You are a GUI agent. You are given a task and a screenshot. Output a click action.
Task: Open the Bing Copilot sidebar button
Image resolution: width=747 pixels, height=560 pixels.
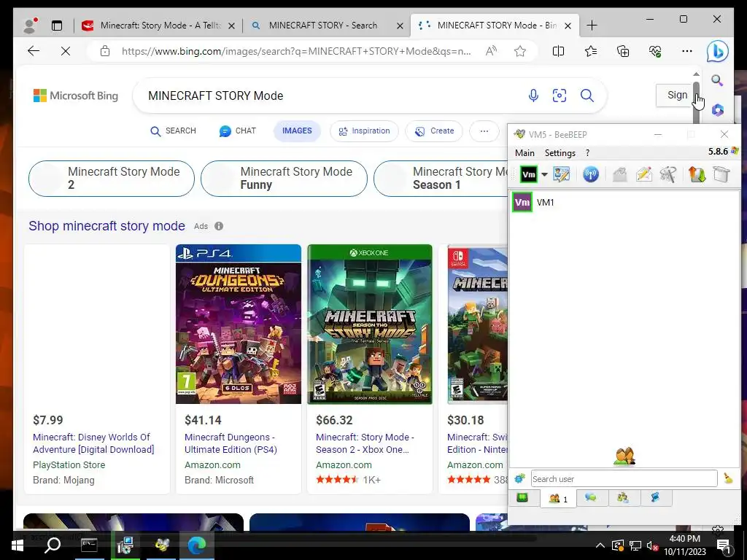click(718, 52)
